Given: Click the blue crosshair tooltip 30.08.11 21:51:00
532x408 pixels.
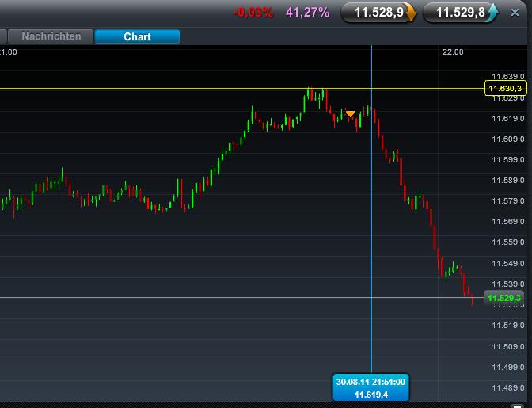Looking at the screenshot, I should (370, 388).
